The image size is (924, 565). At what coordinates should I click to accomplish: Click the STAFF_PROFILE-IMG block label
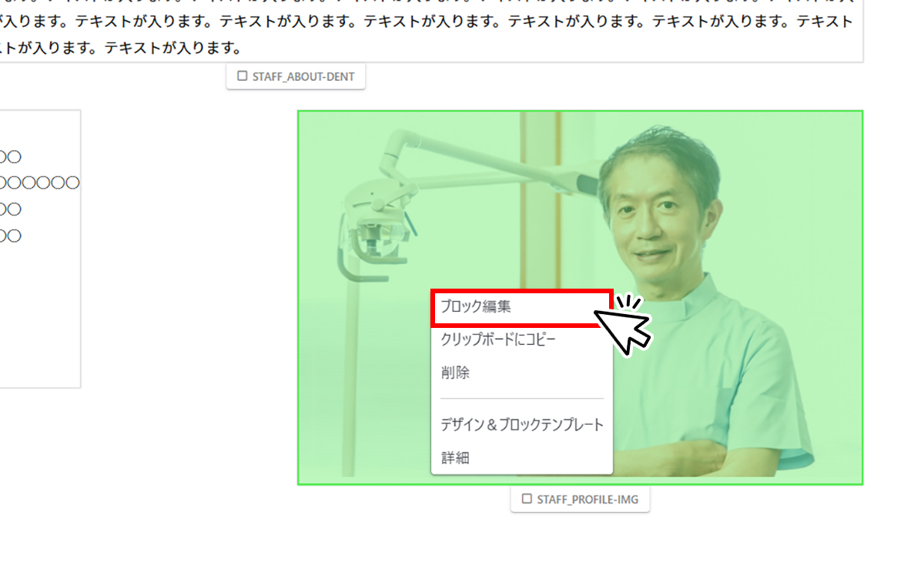pyautogui.click(x=580, y=499)
